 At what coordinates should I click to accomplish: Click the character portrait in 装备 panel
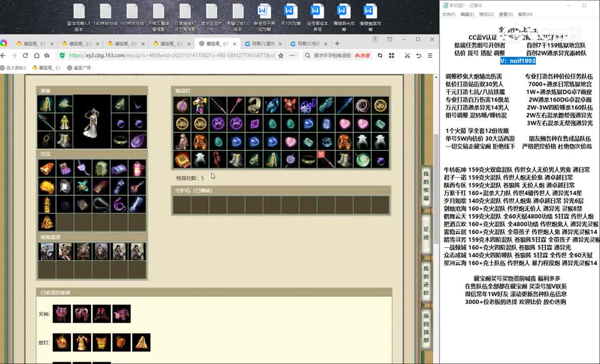92,122
